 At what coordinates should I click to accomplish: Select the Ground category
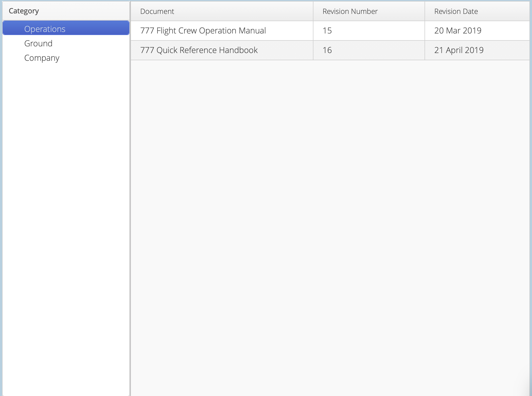pyautogui.click(x=38, y=43)
